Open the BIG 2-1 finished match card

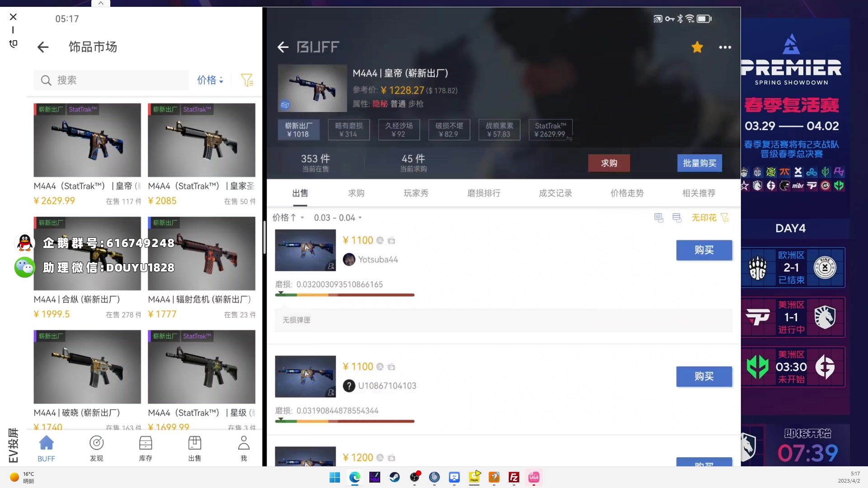pyautogui.click(x=793, y=267)
